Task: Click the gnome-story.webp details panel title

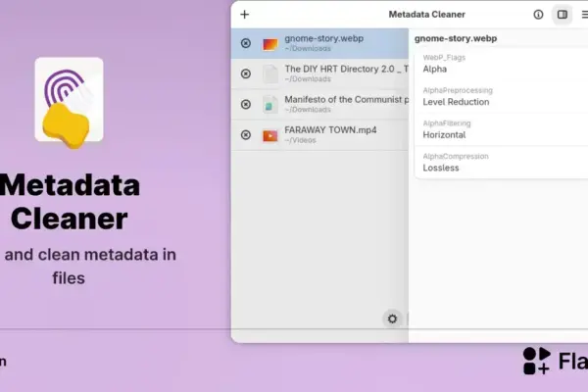Action: 456,38
